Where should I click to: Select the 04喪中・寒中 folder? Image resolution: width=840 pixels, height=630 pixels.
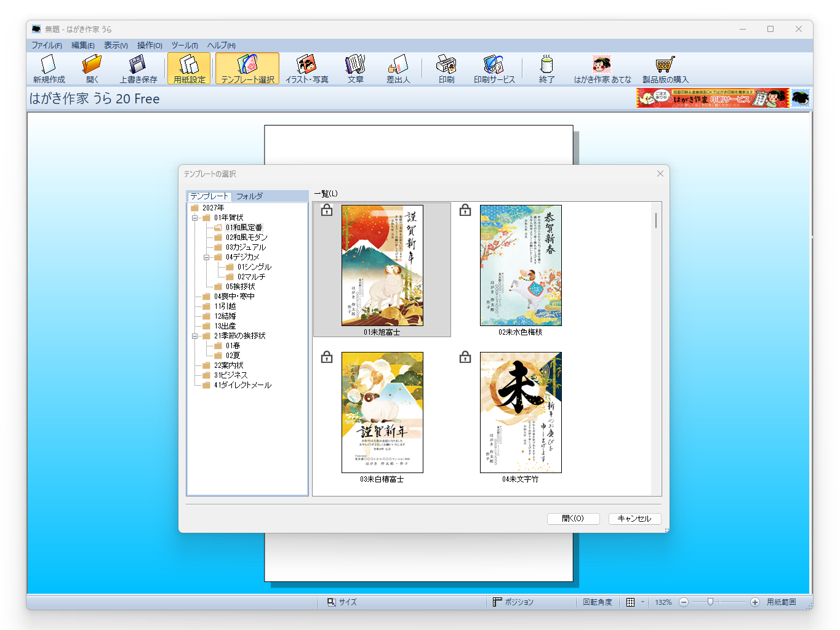(x=234, y=297)
